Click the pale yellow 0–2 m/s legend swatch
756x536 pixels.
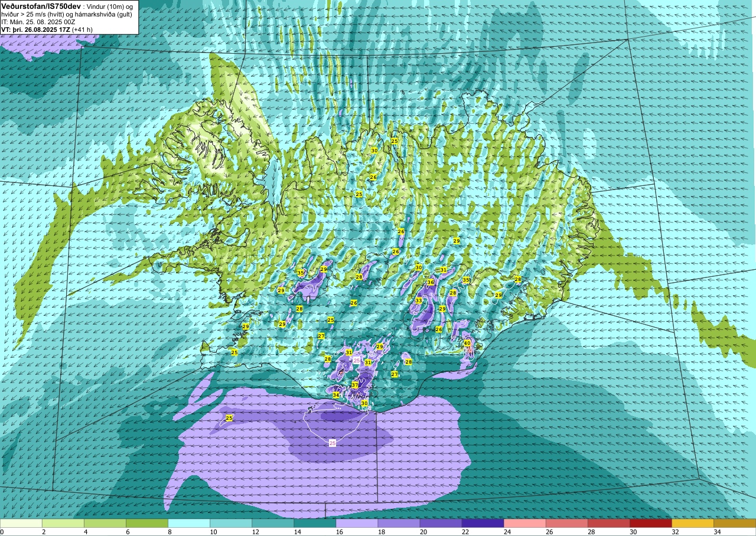tap(21, 523)
